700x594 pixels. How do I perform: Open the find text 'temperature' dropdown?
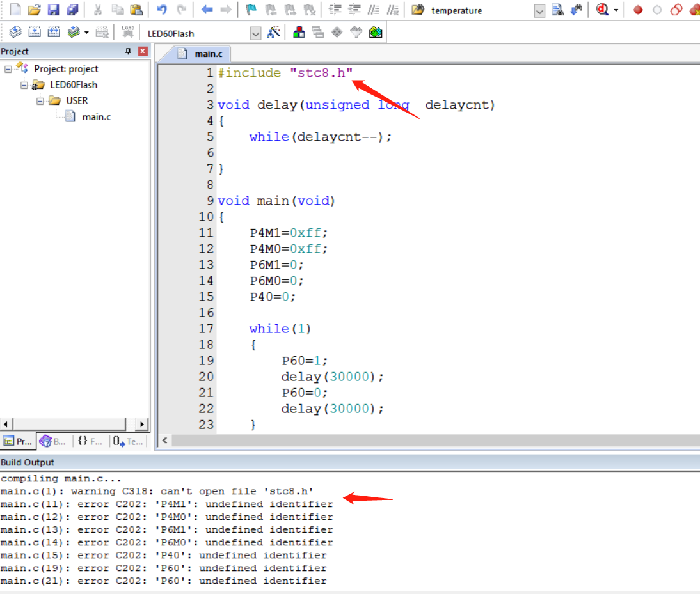539,11
